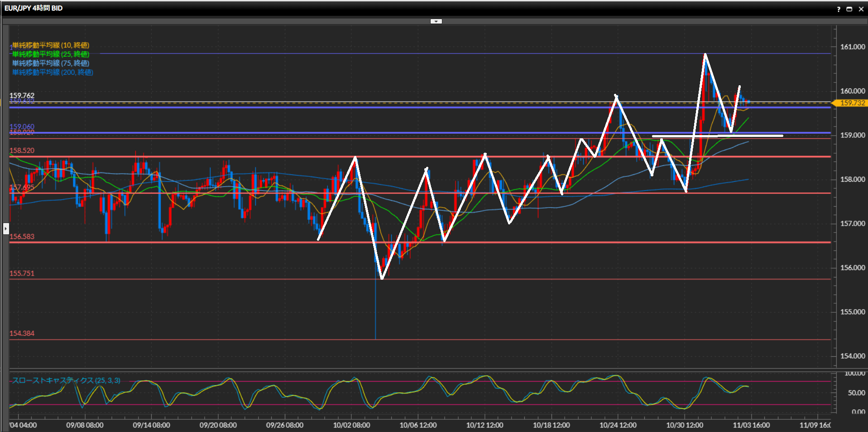The width and height of the screenshot is (868, 432).
Task: Select the 154.384 horizontal line label
Action: pyautogui.click(x=22, y=334)
